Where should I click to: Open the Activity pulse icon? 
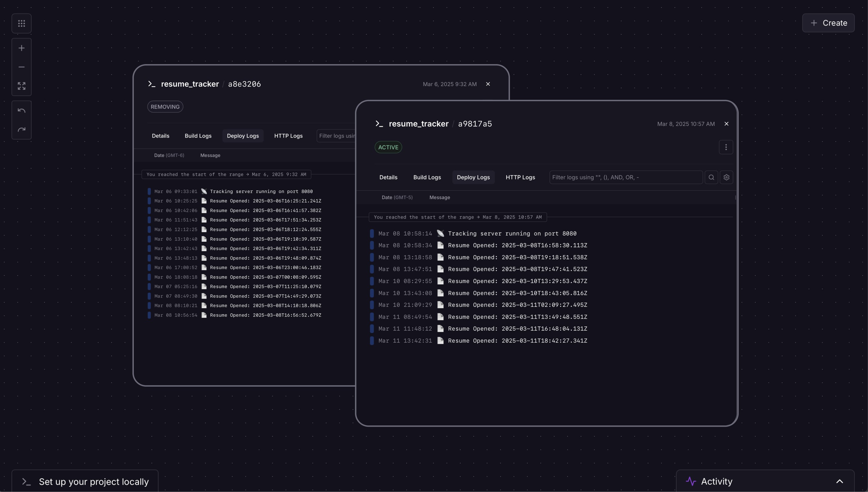tap(691, 481)
